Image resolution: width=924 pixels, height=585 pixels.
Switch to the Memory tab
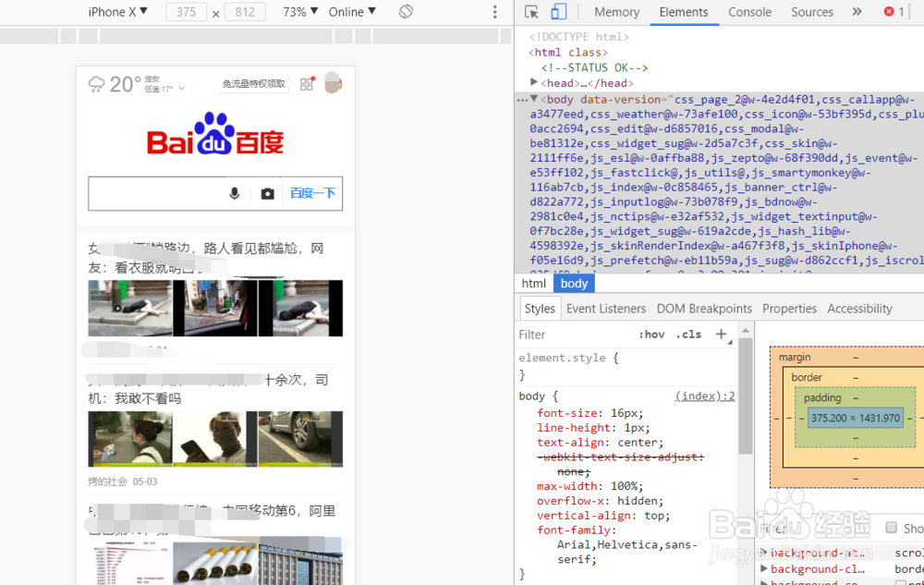pos(616,12)
